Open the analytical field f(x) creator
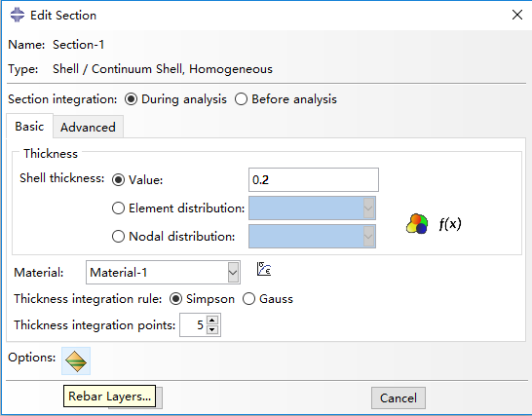 click(449, 224)
